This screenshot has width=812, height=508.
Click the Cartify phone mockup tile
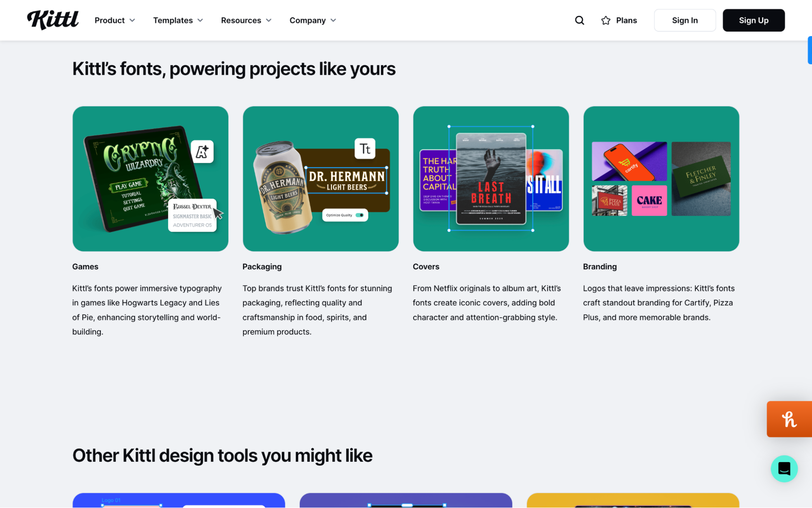pos(629,161)
